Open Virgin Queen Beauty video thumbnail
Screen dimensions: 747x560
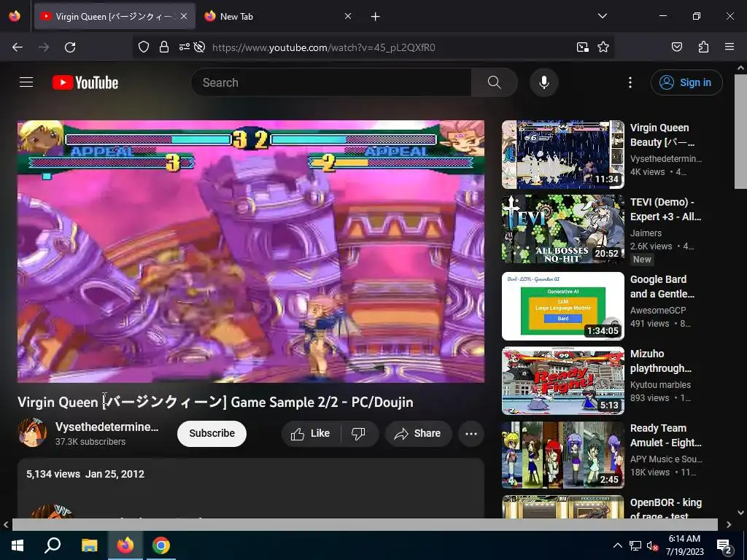562,155
